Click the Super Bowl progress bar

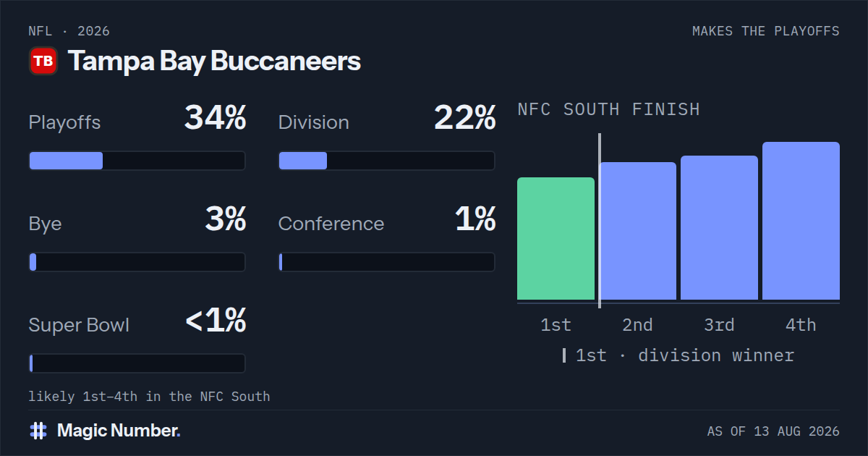(x=137, y=363)
